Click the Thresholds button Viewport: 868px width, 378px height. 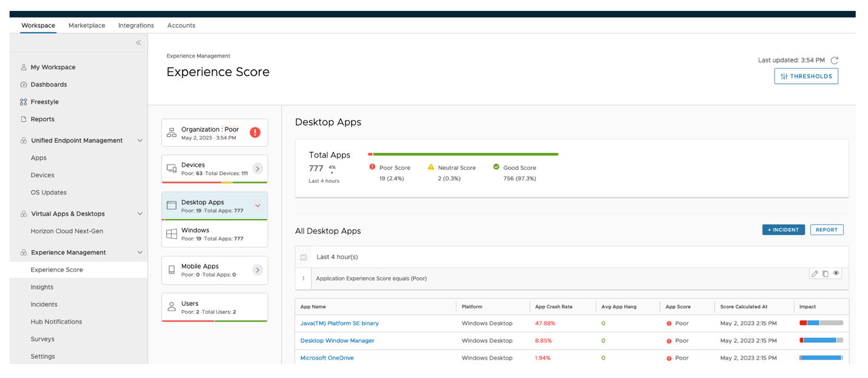pyautogui.click(x=806, y=76)
